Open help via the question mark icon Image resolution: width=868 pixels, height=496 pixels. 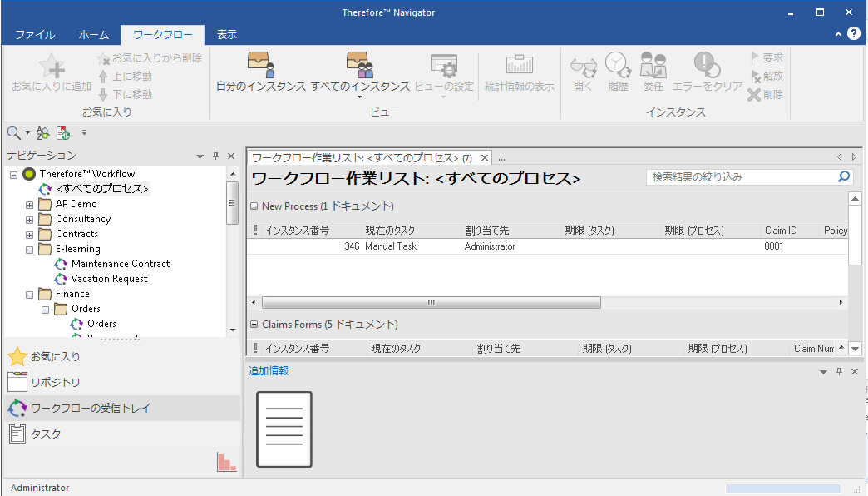tap(854, 33)
